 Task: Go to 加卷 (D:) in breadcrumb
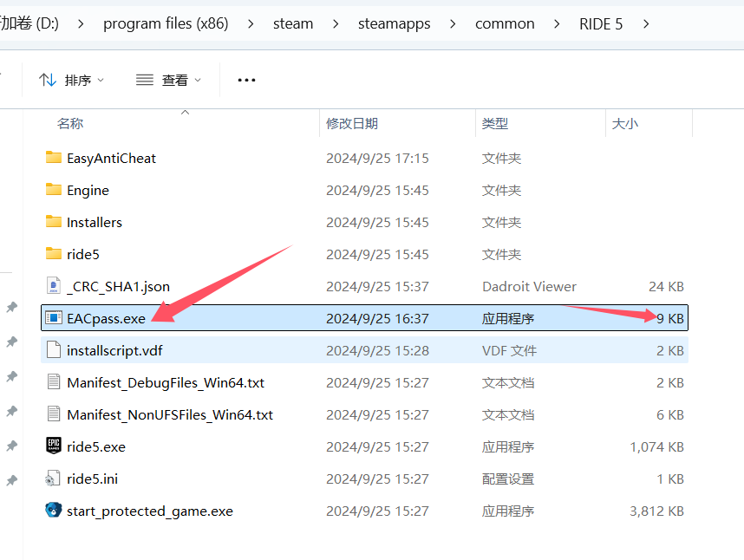pos(29,23)
